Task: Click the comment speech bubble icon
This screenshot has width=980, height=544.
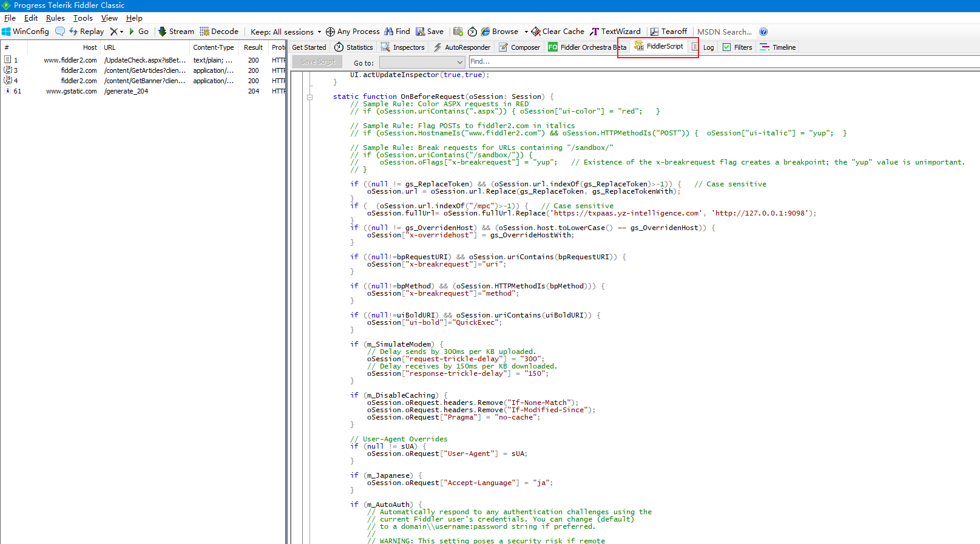Action: (59, 32)
